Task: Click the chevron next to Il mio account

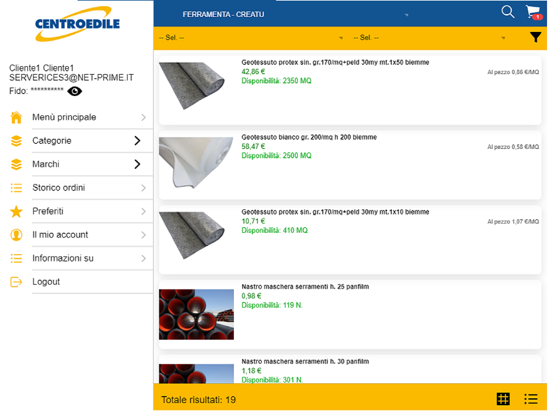Action: (x=143, y=235)
